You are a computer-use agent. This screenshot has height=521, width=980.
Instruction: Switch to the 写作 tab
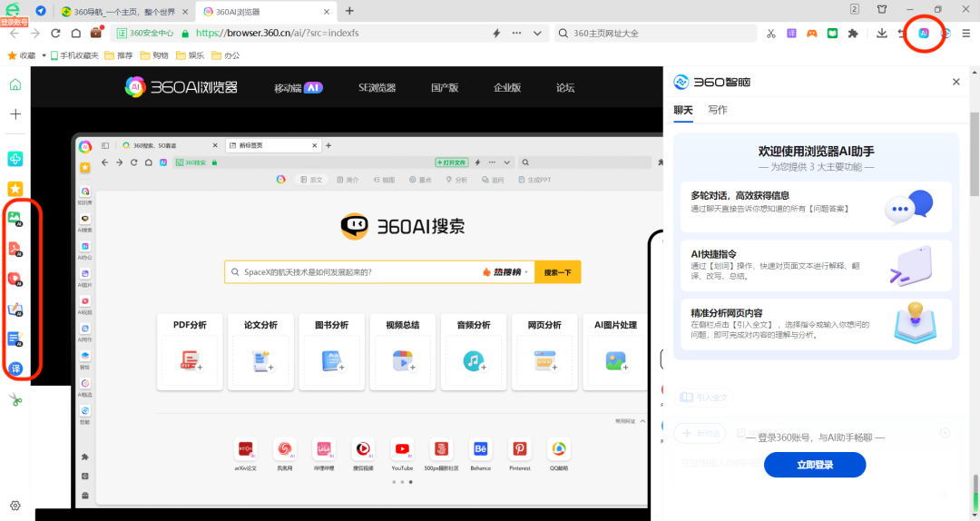[x=718, y=110]
